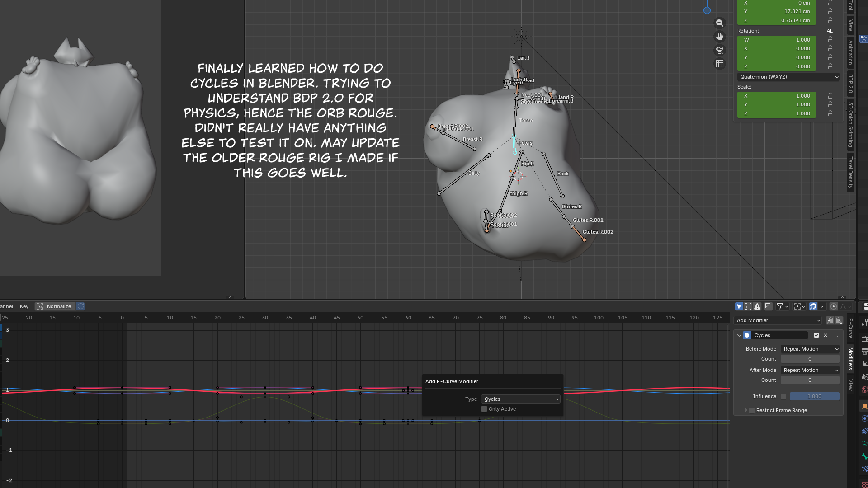This screenshot has height=488, width=868.
Task: Click the Scale Y value field
Action: click(776, 104)
